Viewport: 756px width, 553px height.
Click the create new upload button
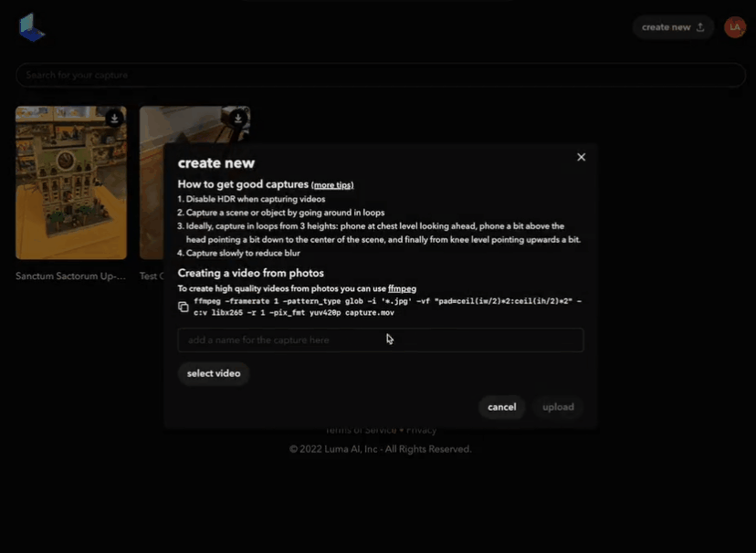click(x=673, y=27)
